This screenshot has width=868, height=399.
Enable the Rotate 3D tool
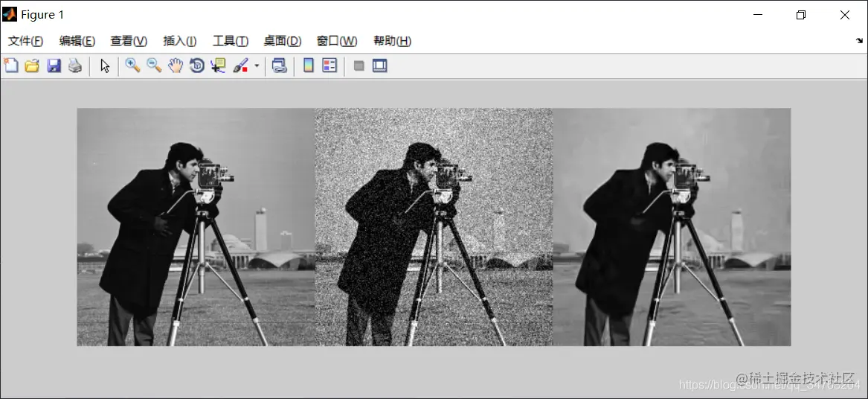[197, 66]
